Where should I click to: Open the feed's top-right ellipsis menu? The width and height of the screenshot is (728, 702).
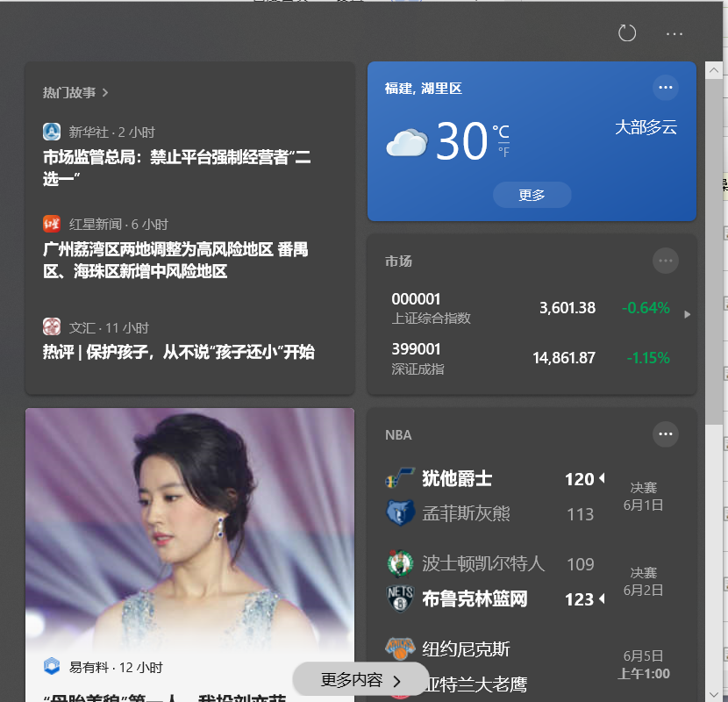674,33
